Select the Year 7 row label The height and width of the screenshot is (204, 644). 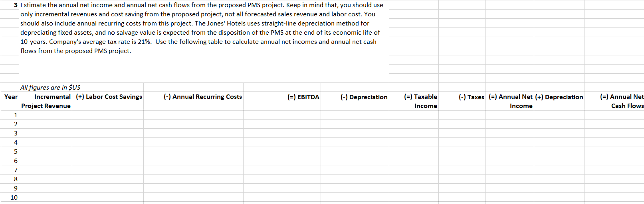10,170
